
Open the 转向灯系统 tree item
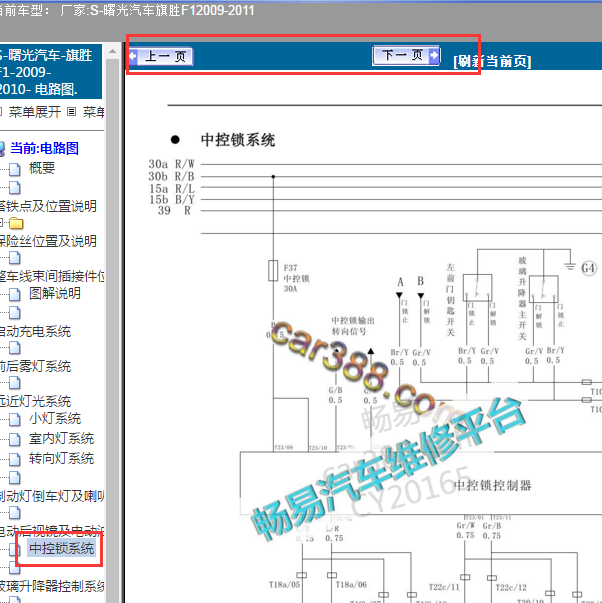tap(62, 458)
